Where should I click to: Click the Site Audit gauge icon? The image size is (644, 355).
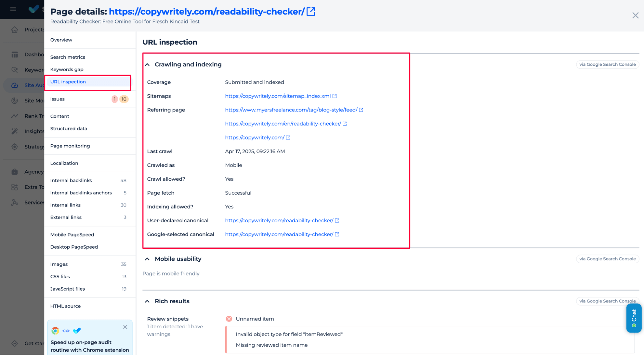point(15,85)
